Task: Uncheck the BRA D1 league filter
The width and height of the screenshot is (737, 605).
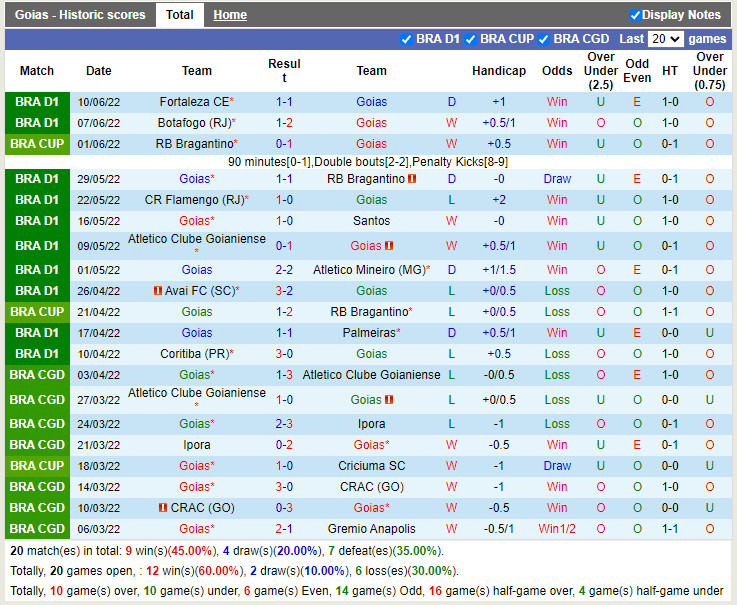Action: tap(406, 39)
